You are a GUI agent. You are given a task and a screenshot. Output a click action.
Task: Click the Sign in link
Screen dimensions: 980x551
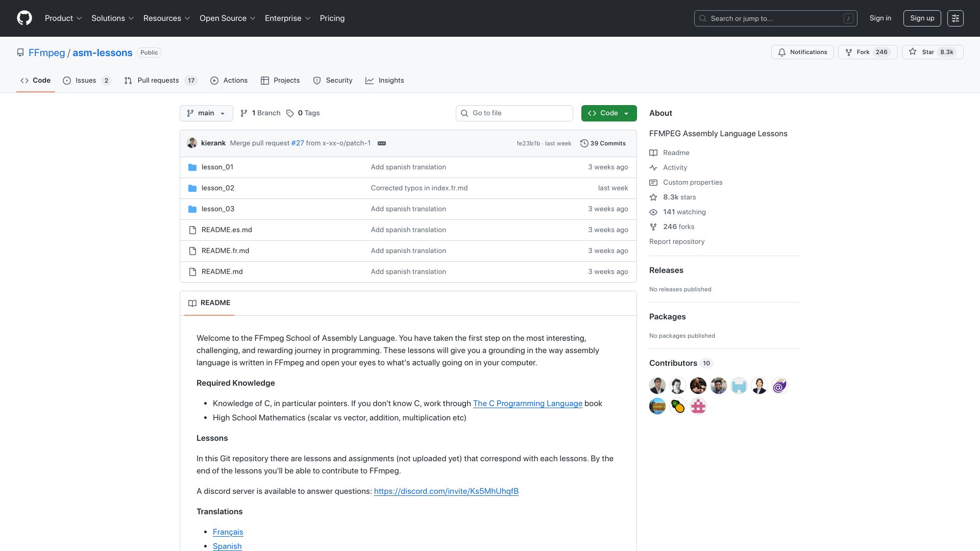[880, 18]
